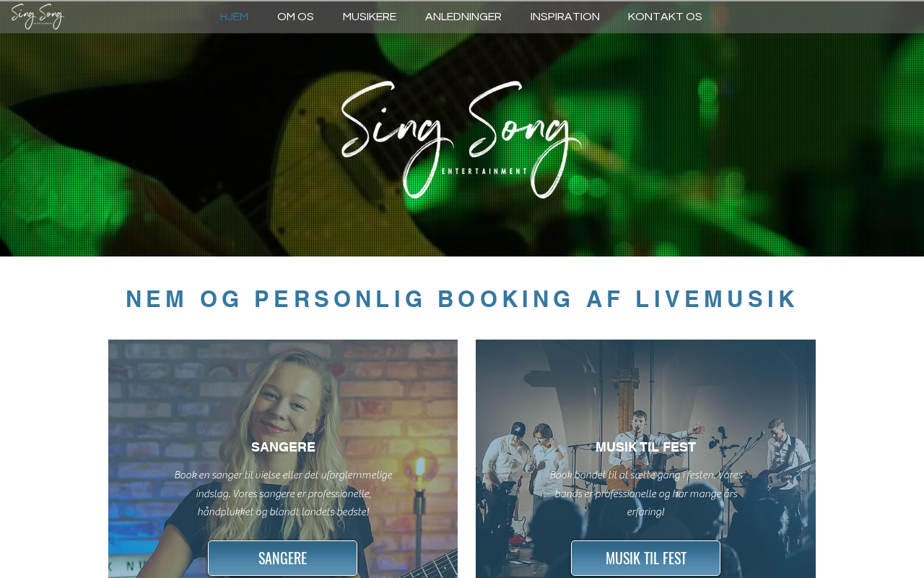Screen dimensions: 924x578
Task: Click the 'Book en sanger til vielse' description
Action: coord(283,493)
